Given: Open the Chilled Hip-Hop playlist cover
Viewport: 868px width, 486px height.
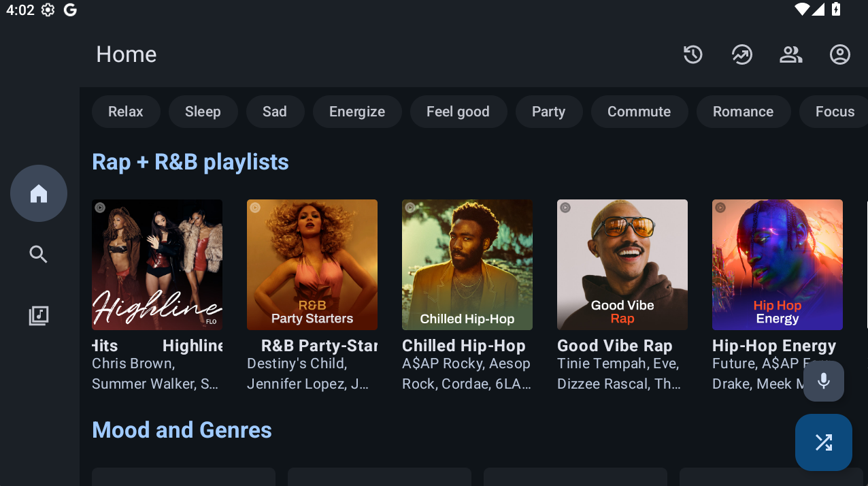Looking at the screenshot, I should point(467,265).
